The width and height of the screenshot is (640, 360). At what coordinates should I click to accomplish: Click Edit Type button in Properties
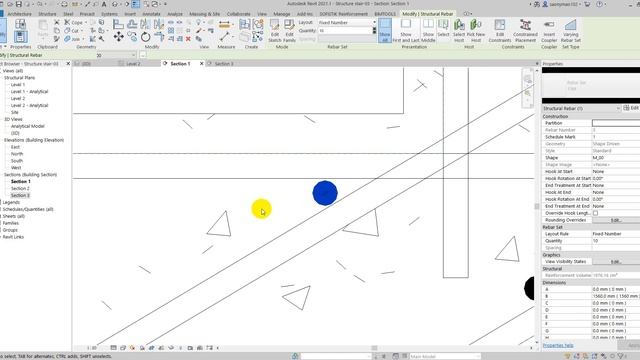point(631,108)
